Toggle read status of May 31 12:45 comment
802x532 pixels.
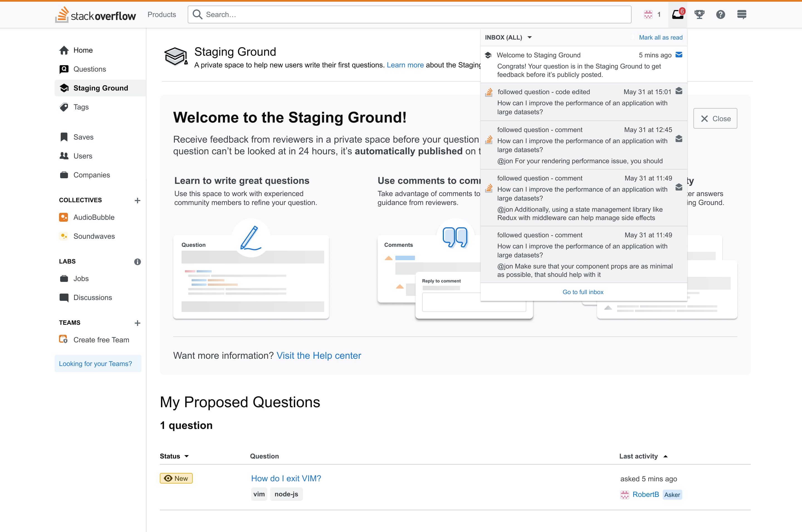tap(679, 139)
